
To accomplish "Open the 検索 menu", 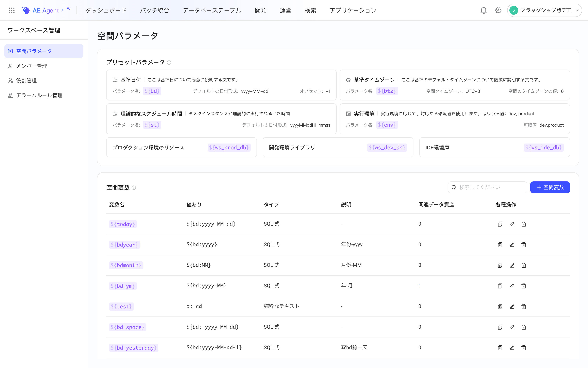I will click(x=311, y=10).
